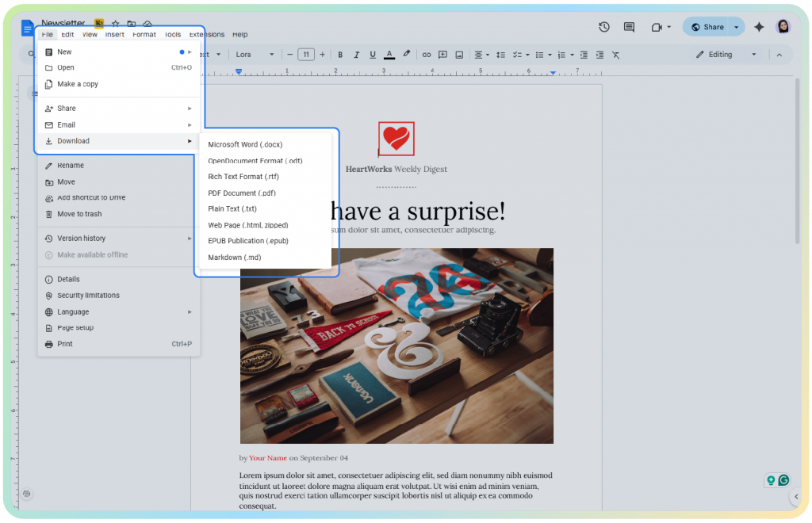
Task: Open the numbered list dropdown
Action: click(565, 55)
